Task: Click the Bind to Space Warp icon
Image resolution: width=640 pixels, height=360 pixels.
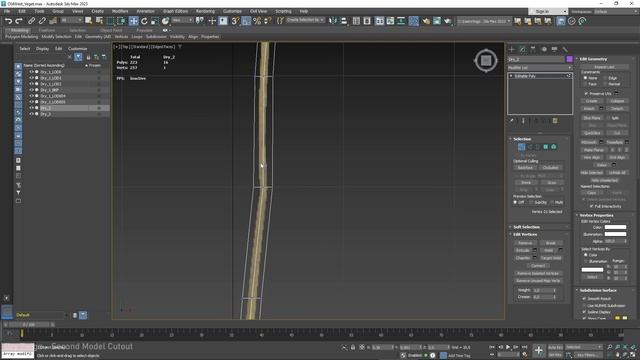Action: (53, 21)
